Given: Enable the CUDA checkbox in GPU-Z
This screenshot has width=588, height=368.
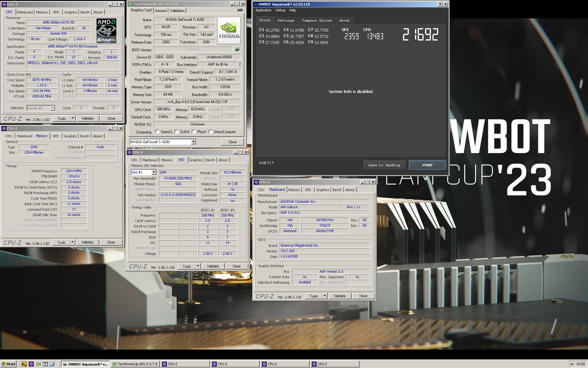Looking at the screenshot, I should click(x=176, y=132).
